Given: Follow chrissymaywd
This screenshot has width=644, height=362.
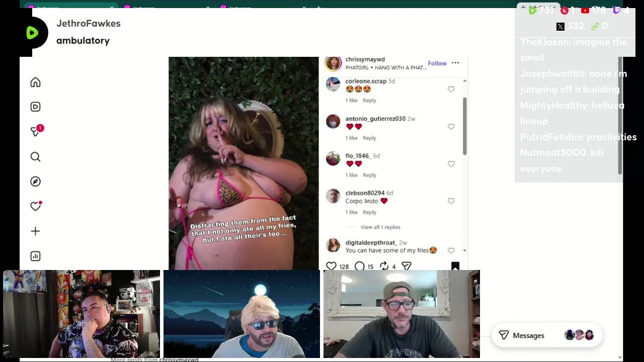Looking at the screenshot, I should point(437,63).
